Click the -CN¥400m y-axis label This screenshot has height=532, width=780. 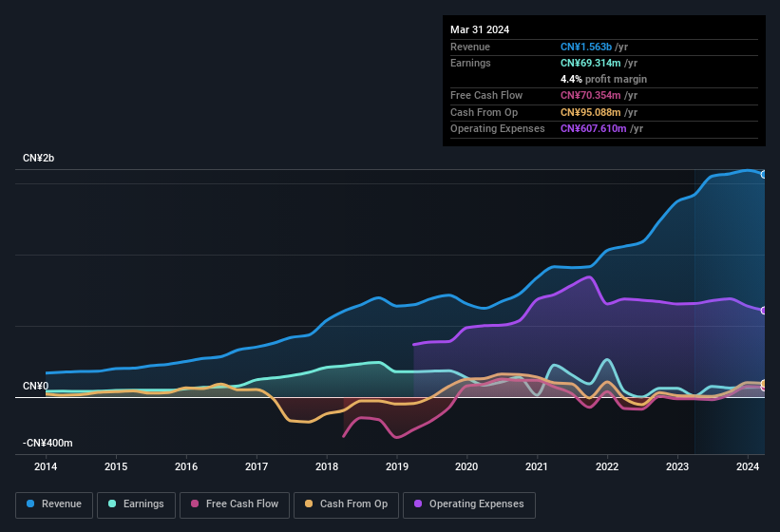(x=48, y=443)
